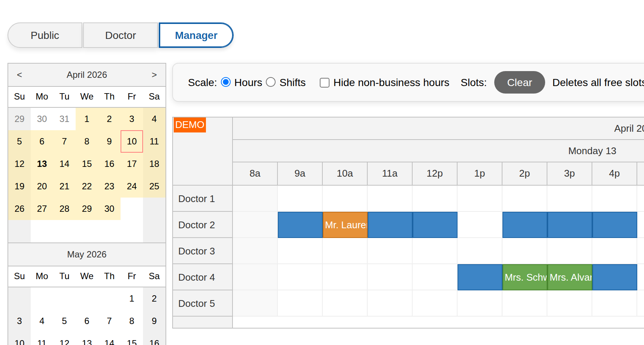
Task: Go to previous month with the arrow
Action: click(x=19, y=74)
